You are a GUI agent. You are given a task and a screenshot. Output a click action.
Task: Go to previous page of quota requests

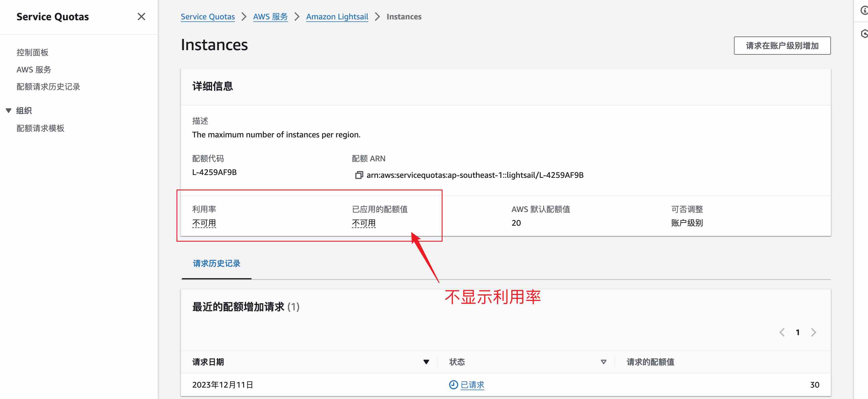click(782, 332)
